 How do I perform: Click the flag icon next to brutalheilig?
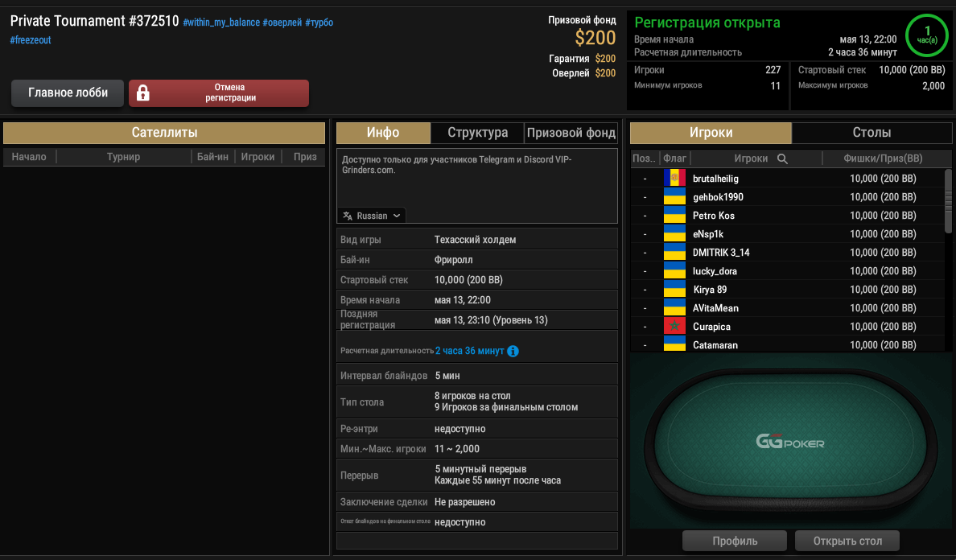[674, 178]
